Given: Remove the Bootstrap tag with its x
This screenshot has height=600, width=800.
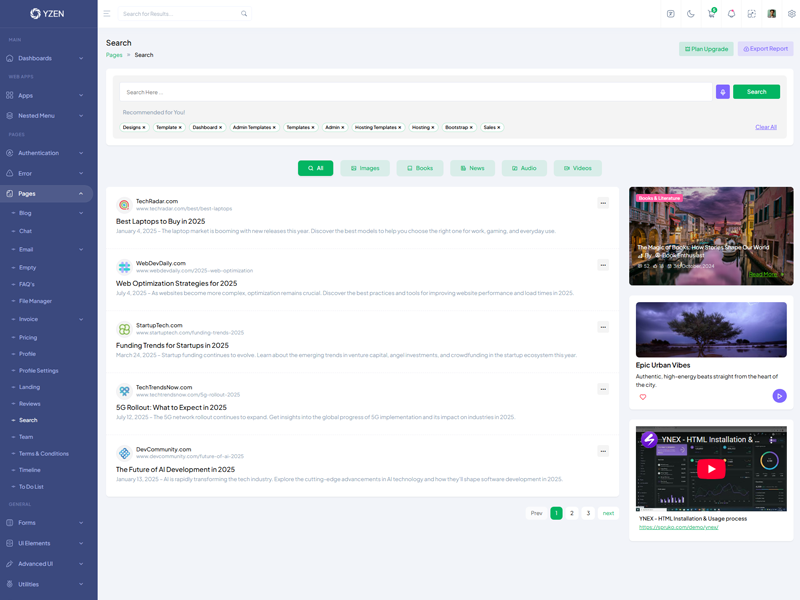Looking at the screenshot, I should coord(472,128).
